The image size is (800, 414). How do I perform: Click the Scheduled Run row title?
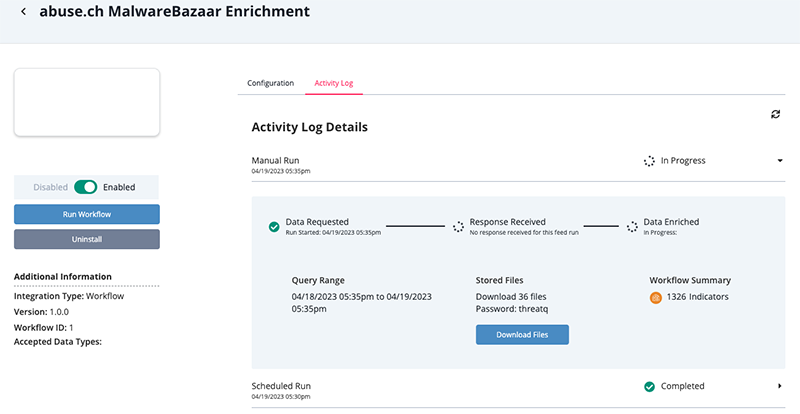(281, 386)
